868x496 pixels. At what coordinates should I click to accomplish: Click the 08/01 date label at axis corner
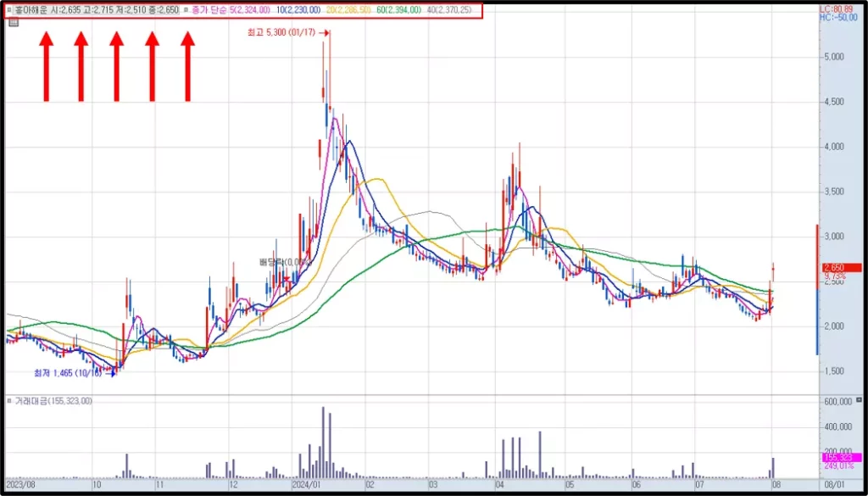point(834,484)
